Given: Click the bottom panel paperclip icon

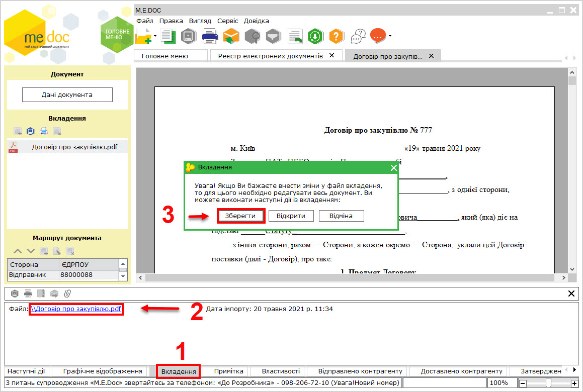Looking at the screenshot, I should (x=67, y=293).
